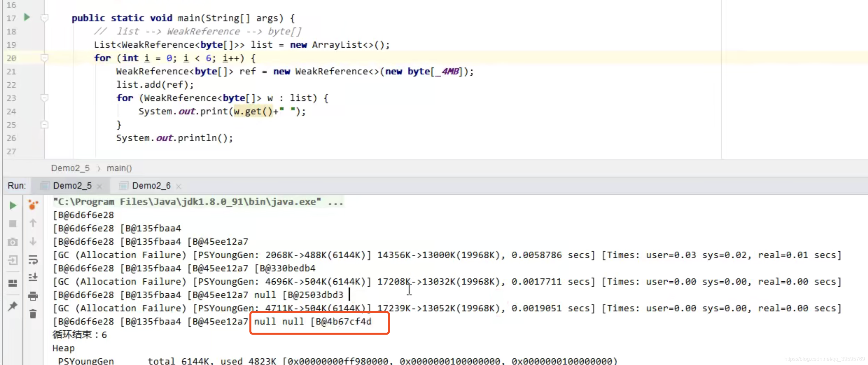
Task: Rerun the program with green Run button
Action: coord(13,206)
